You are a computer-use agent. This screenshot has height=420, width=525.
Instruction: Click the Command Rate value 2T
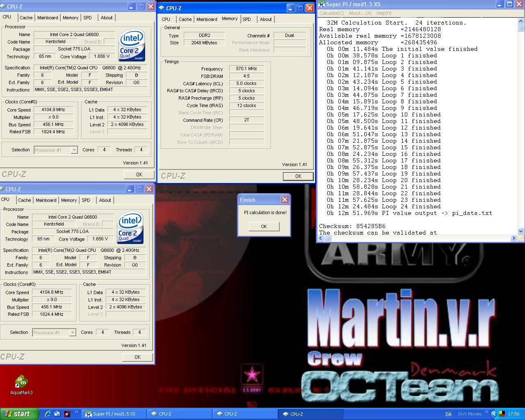(247, 120)
